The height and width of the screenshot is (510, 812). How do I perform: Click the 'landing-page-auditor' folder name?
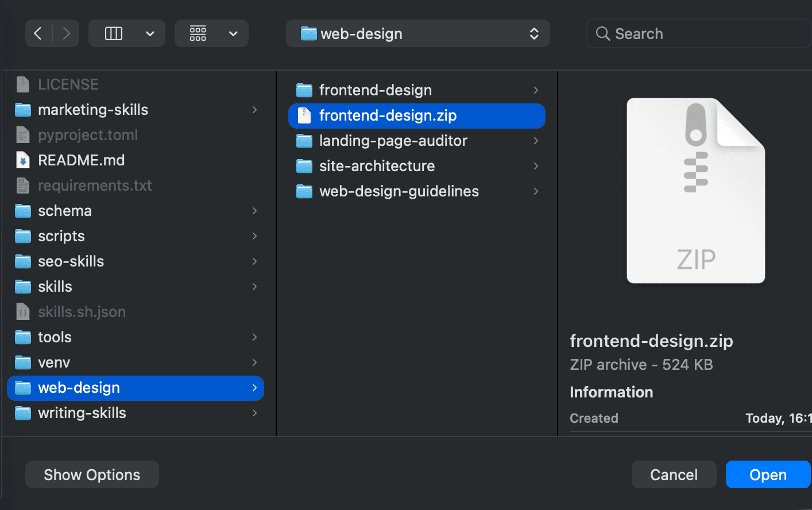[393, 141]
